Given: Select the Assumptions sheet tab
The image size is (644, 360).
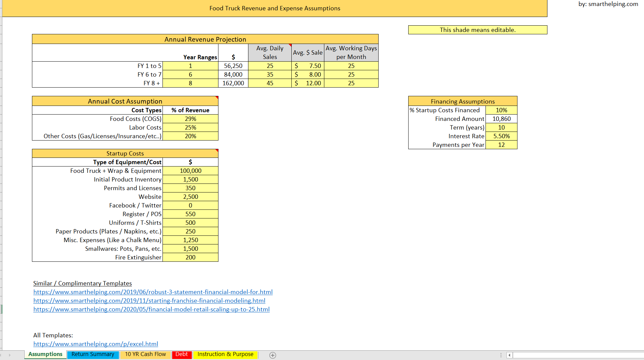Looking at the screenshot, I should click(x=45, y=354).
